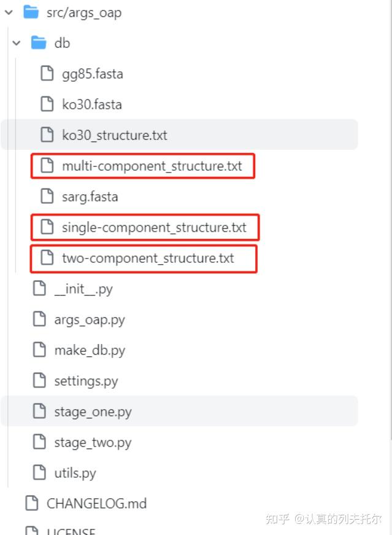Viewport: 392px width, 535px height.
Task: Click the file icon beside make_db.py
Action: point(39,350)
